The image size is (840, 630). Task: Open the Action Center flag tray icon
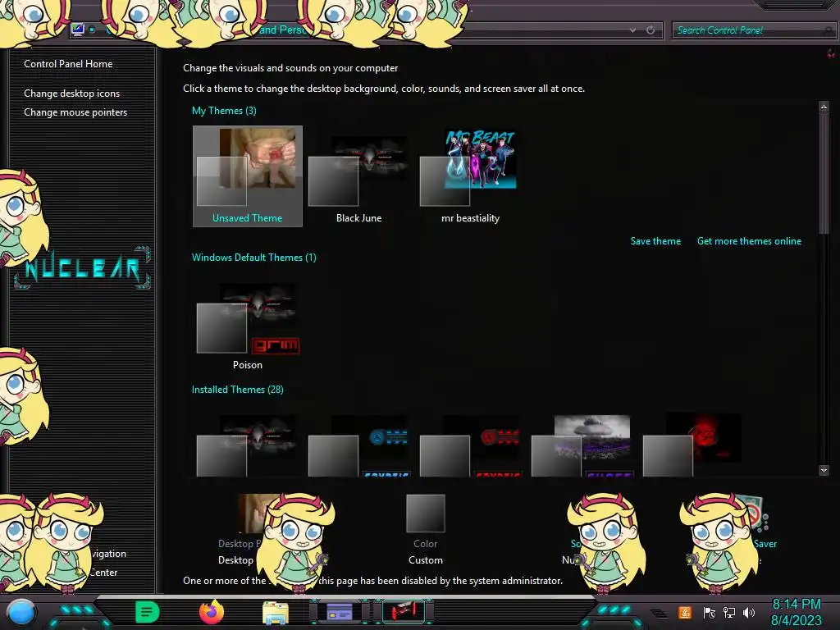point(710,612)
